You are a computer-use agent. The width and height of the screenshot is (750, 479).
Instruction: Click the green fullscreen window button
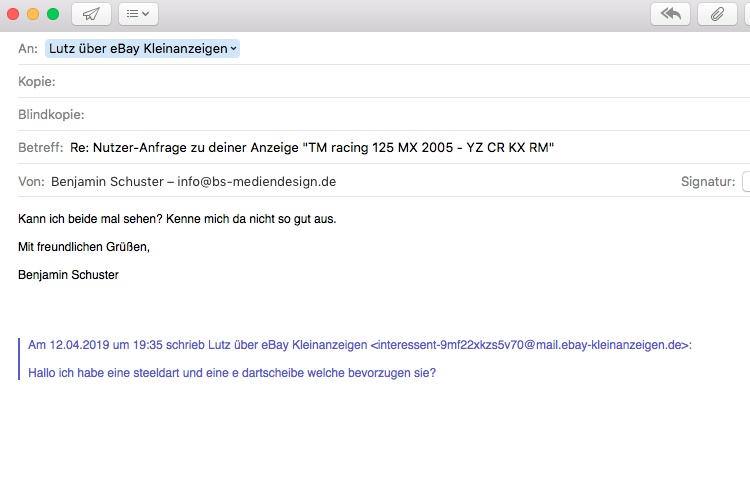click(53, 14)
